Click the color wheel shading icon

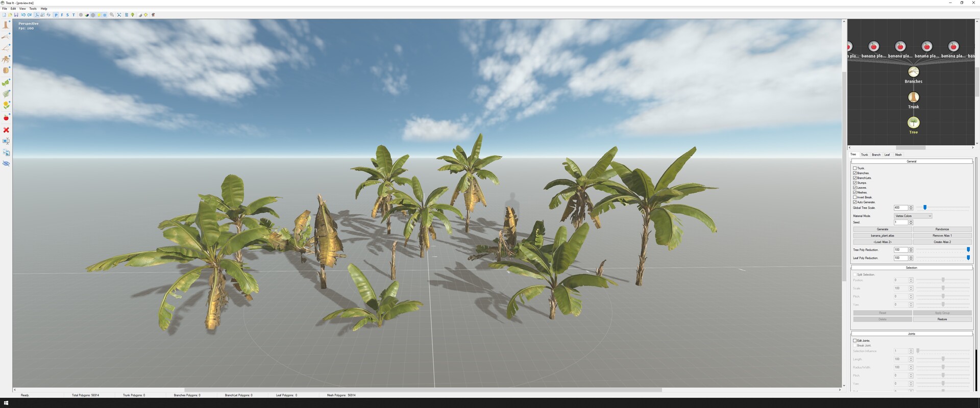pos(87,15)
